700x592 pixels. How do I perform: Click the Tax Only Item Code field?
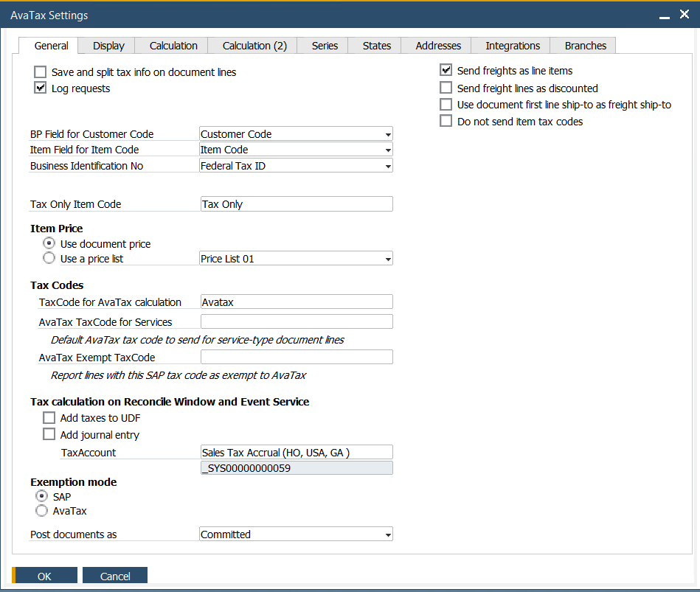coord(297,204)
